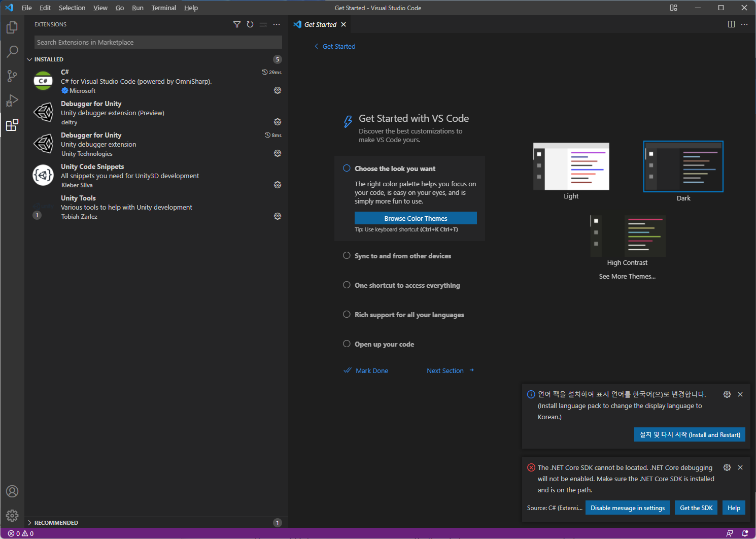Click Install and Restart language pack button
The height and width of the screenshot is (539, 756).
tap(690, 434)
